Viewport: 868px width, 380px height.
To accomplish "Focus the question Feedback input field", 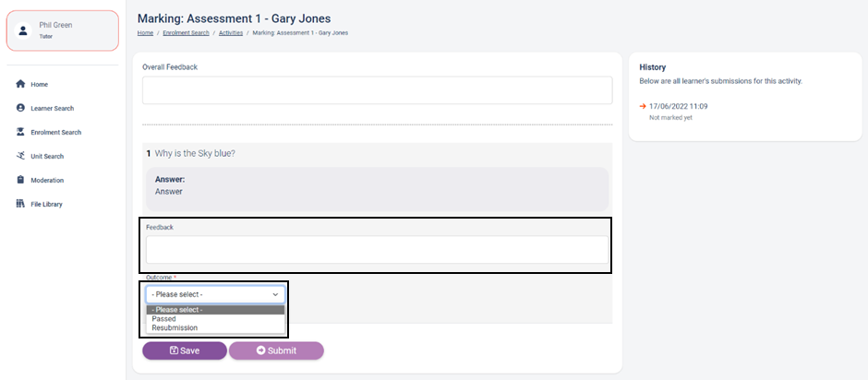I will click(x=377, y=250).
